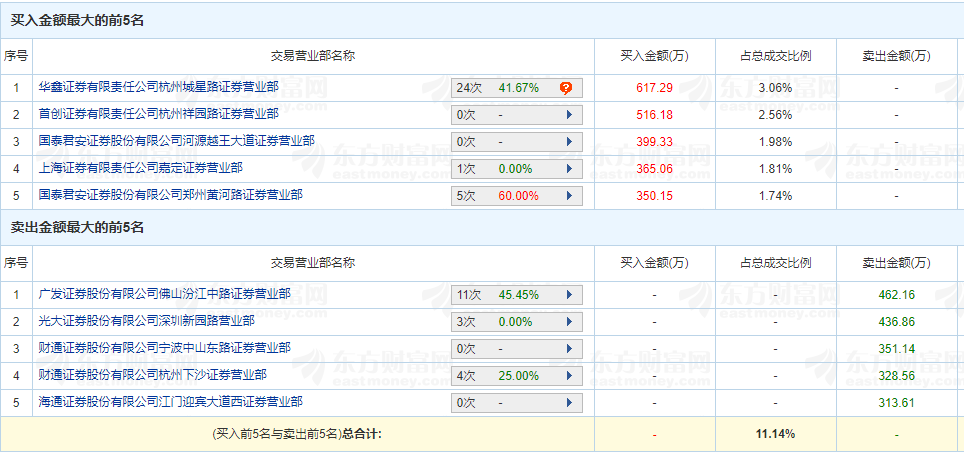This screenshot has height=459, width=964.
Task: Click the 2.56% turnover share cell
Action: point(775,115)
